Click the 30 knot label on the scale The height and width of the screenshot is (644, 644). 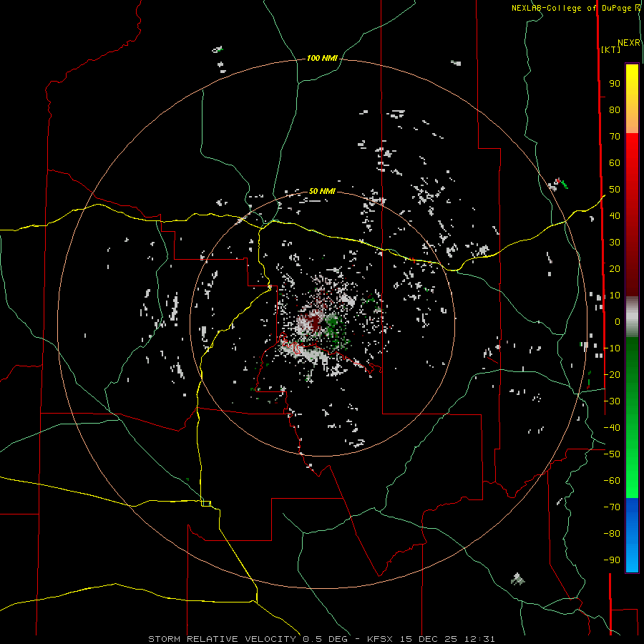coord(615,243)
